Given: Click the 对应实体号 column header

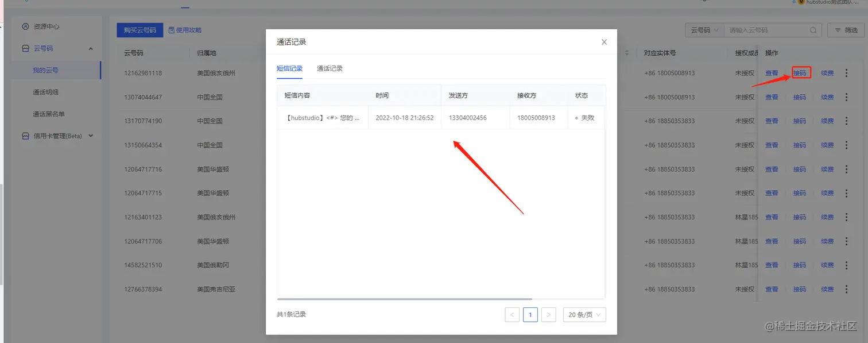Looking at the screenshot, I should pos(660,53).
